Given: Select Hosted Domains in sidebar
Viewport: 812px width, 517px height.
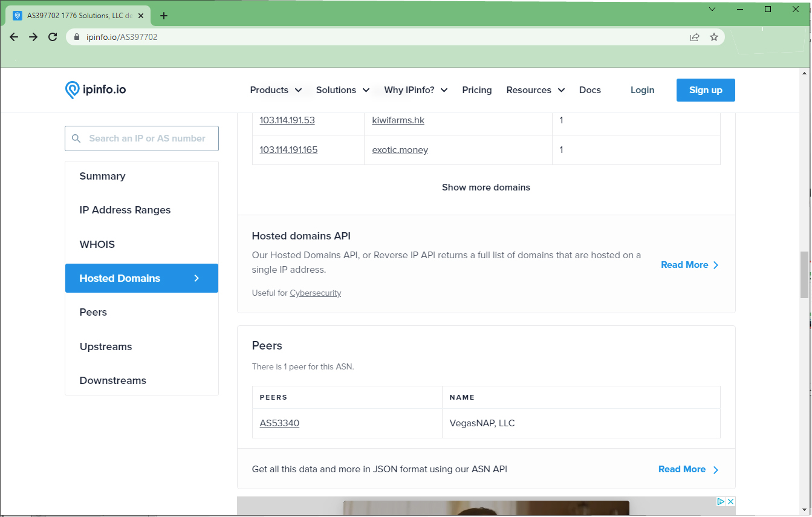Looking at the screenshot, I should 141,278.
